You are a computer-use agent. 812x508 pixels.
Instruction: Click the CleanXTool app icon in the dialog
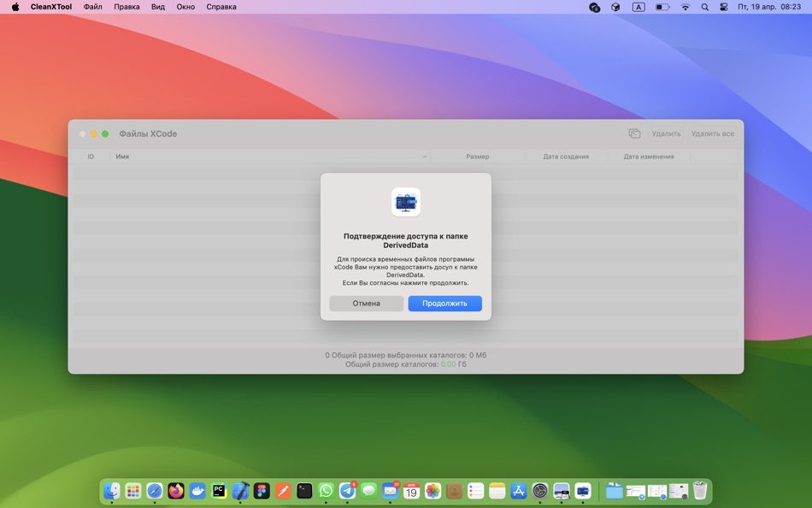pos(406,202)
